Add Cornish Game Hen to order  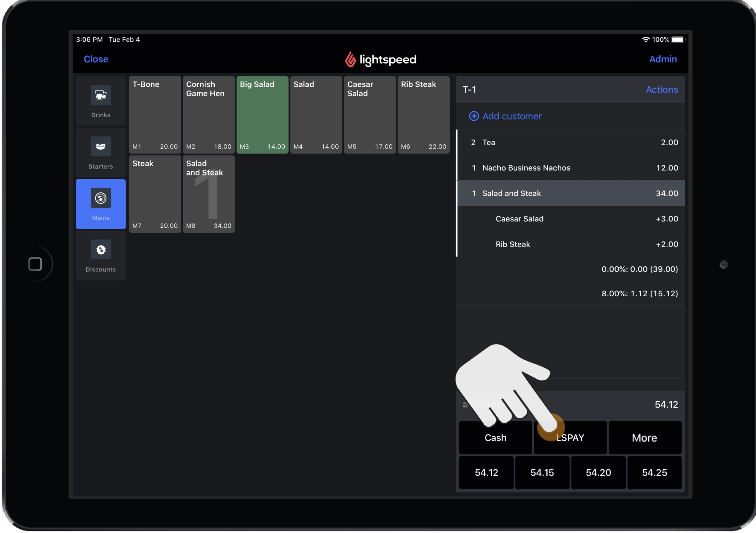(209, 115)
